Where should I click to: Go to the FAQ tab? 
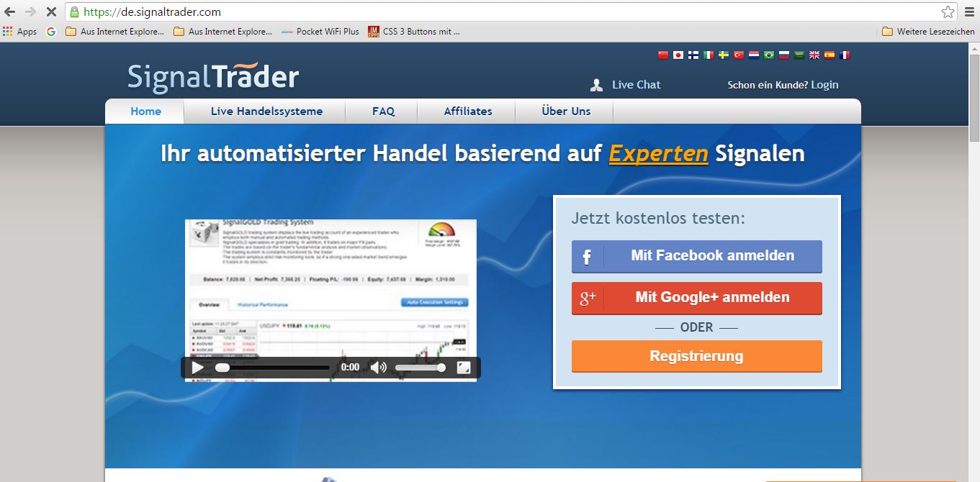tap(383, 112)
